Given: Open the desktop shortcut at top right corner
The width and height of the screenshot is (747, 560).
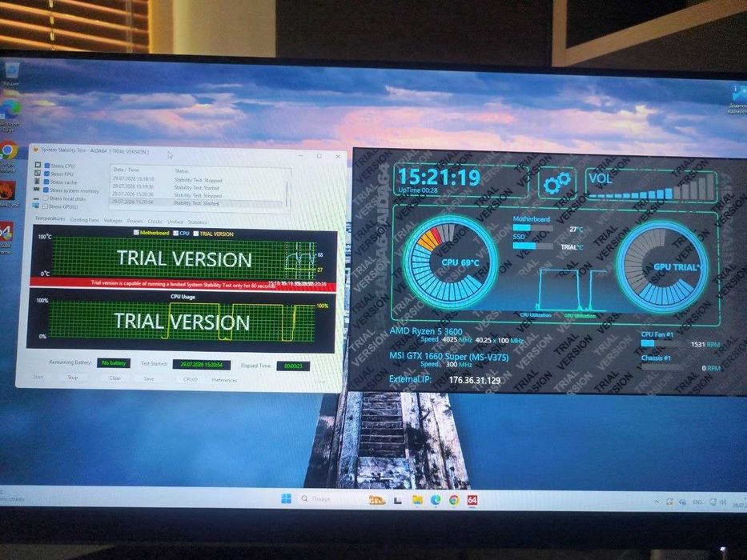Looking at the screenshot, I should 737,99.
